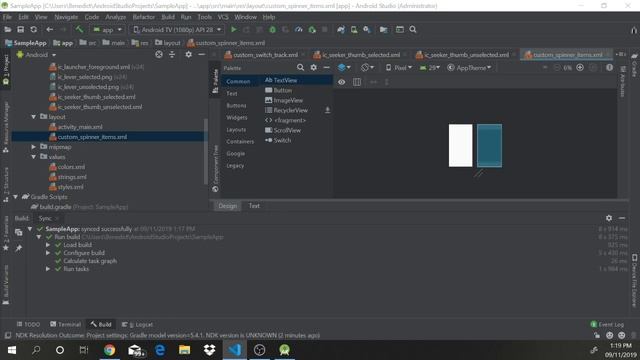Screen dimensions: 640x360
Task: Open File Explorer from taskbar
Action: pos(184,350)
